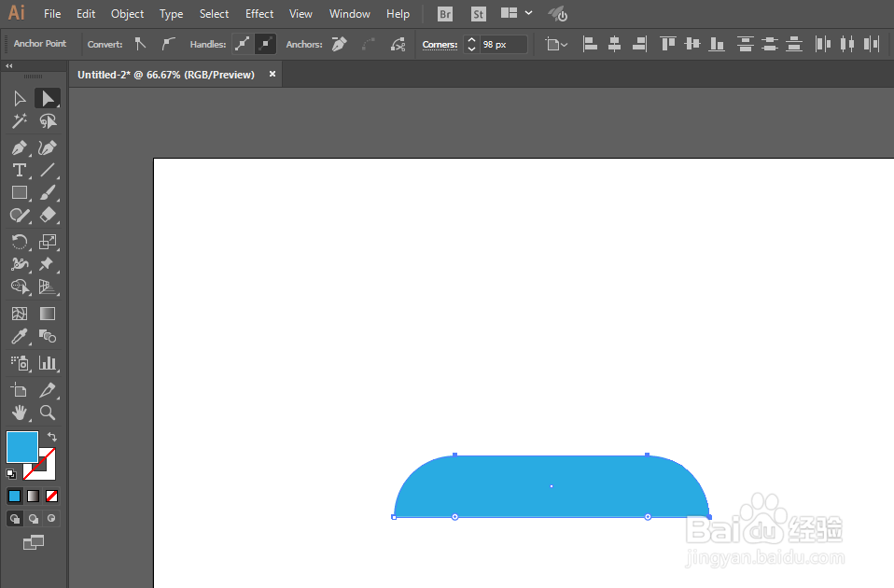Select the Rotate tool
The height and width of the screenshot is (588, 894).
[x=20, y=242]
